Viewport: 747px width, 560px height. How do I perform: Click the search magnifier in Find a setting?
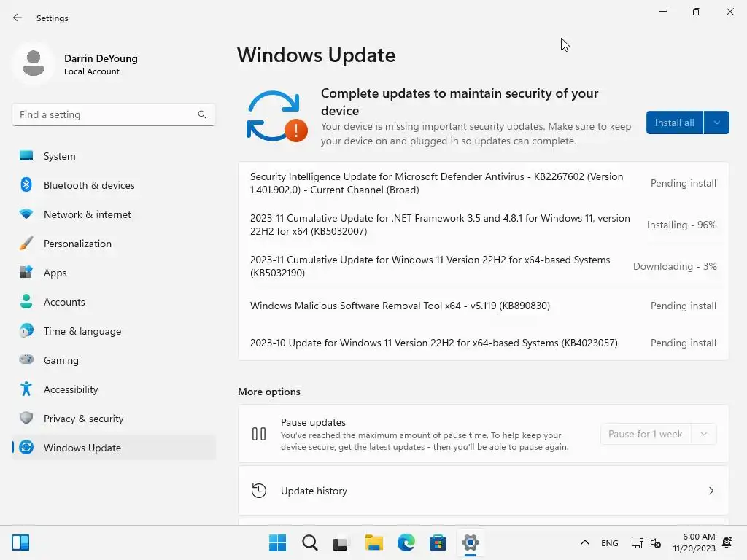click(x=202, y=114)
